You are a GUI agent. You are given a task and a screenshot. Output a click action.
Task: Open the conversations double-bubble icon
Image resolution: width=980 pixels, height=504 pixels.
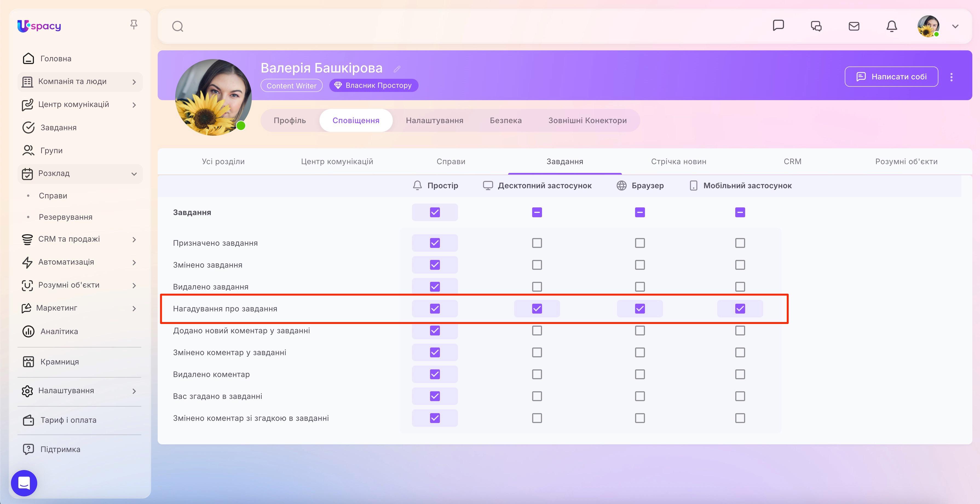tap(816, 26)
